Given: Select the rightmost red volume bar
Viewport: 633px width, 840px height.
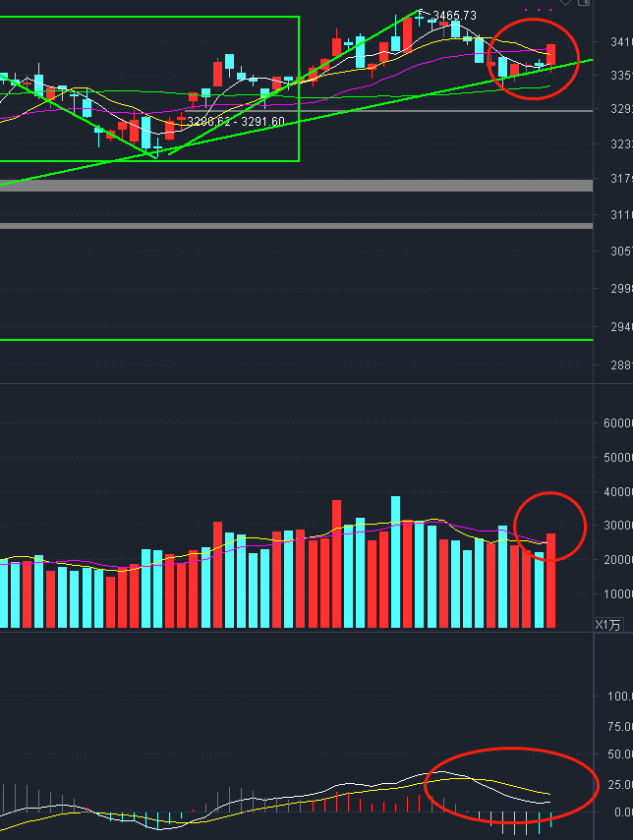Looking at the screenshot, I should tap(550, 581).
